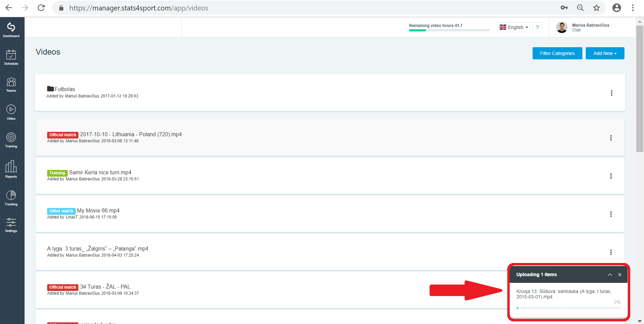Close the Uploading items popup
The image size is (644, 324).
coord(620,275)
